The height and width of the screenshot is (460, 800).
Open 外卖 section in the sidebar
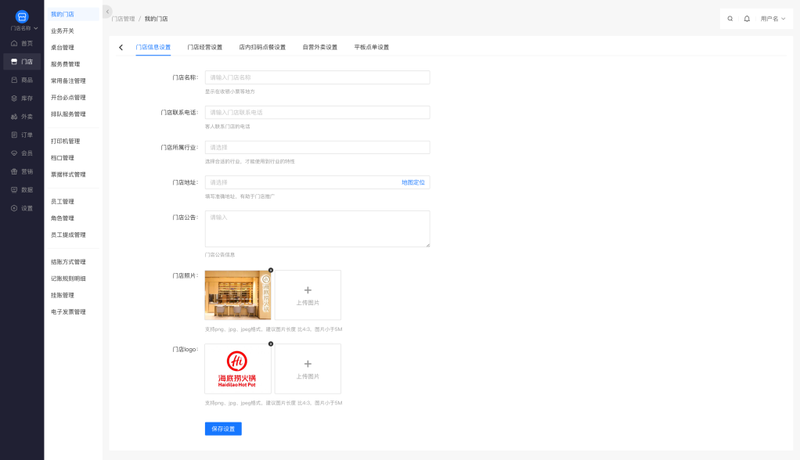(22, 117)
